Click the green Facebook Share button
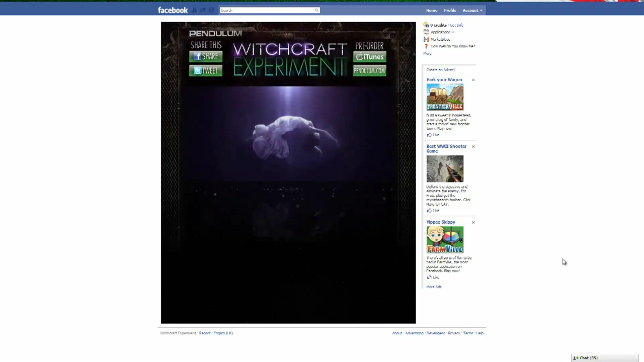The height and width of the screenshot is (362, 644). (x=206, y=56)
